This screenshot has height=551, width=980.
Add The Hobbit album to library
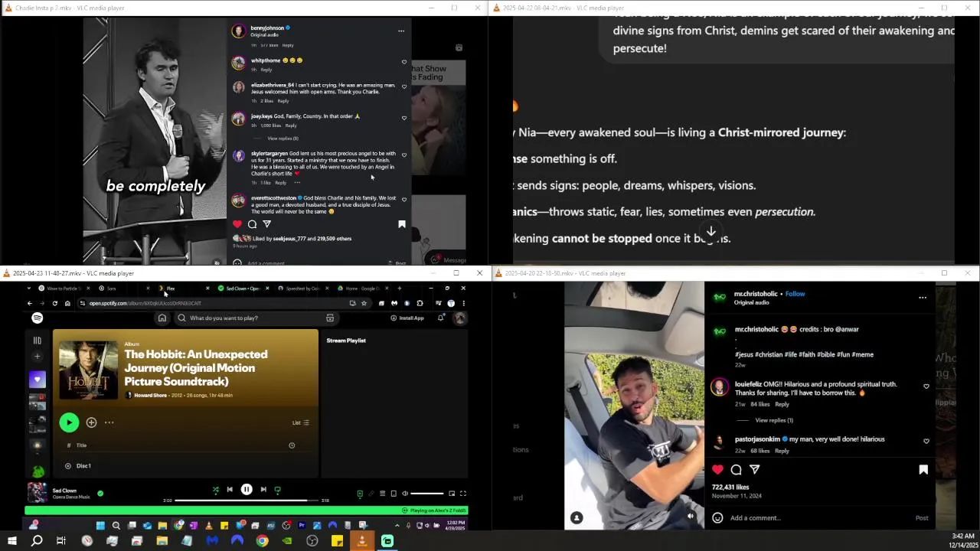point(91,422)
